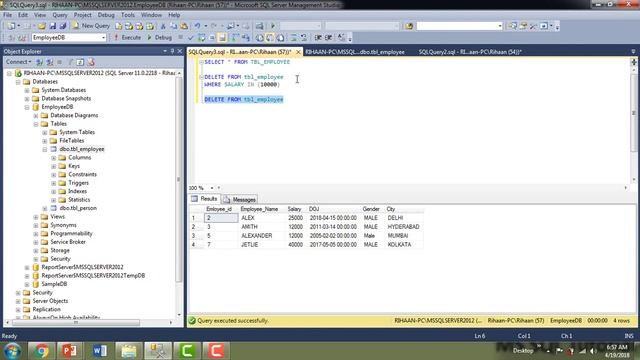
Task: Select the Results tab
Action: click(204, 199)
